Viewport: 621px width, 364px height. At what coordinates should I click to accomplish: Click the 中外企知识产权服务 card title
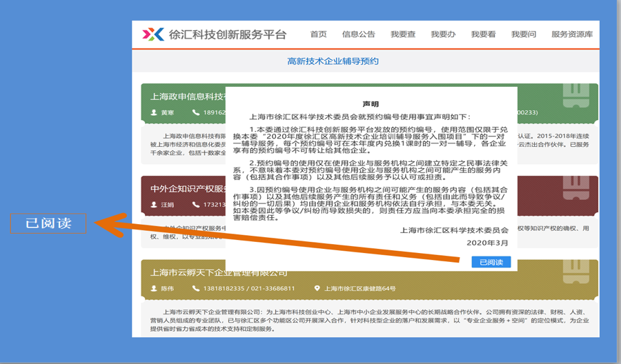[188, 189]
